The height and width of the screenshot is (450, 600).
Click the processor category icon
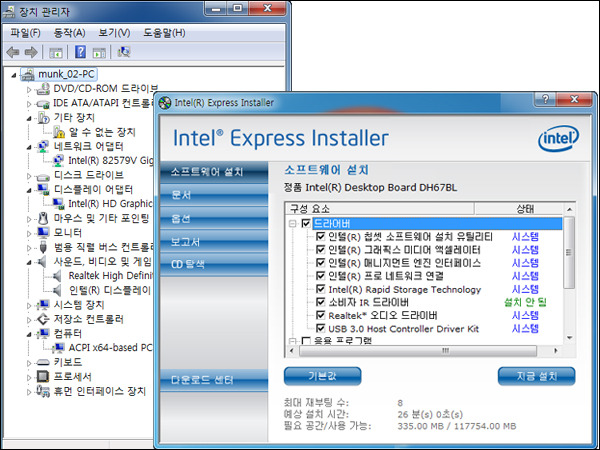click(43, 377)
